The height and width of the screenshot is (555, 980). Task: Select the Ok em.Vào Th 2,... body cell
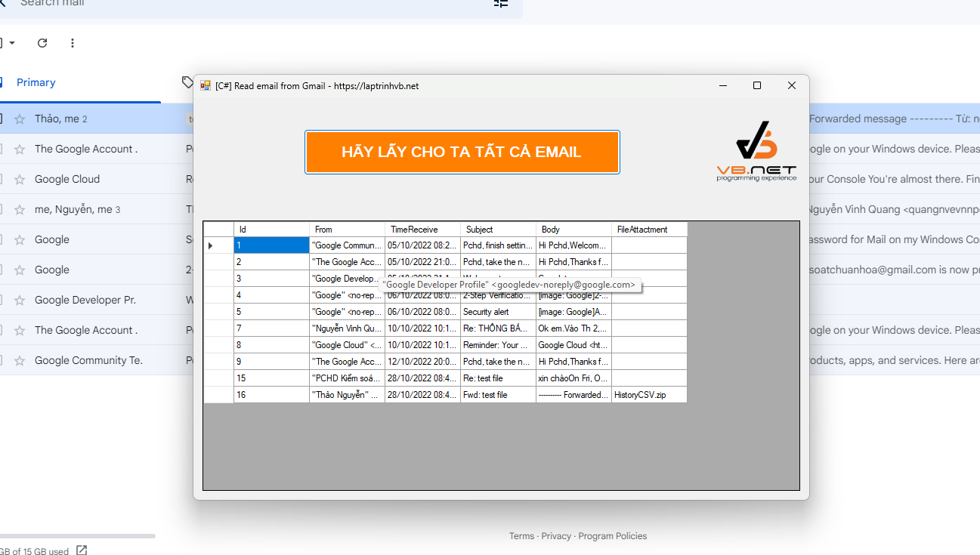[573, 328]
